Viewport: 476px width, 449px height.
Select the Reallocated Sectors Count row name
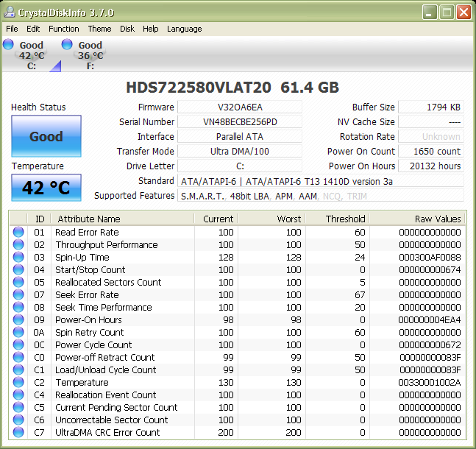coord(108,282)
